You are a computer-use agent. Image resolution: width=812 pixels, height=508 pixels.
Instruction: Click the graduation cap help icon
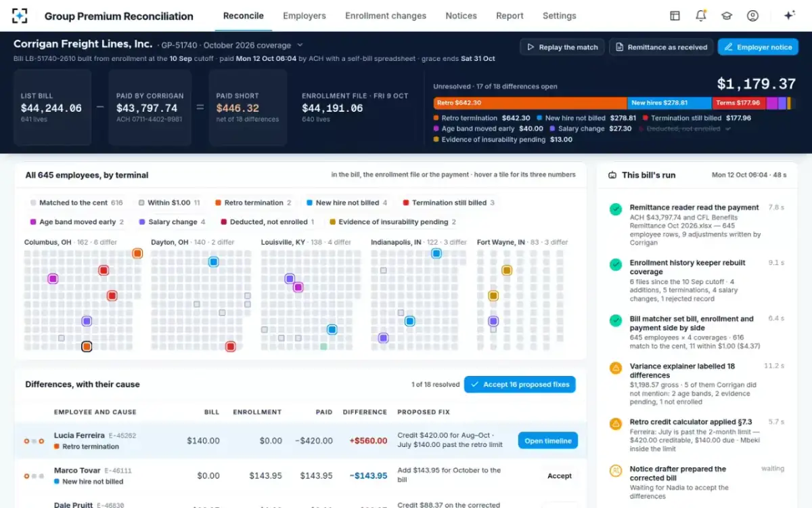727,16
